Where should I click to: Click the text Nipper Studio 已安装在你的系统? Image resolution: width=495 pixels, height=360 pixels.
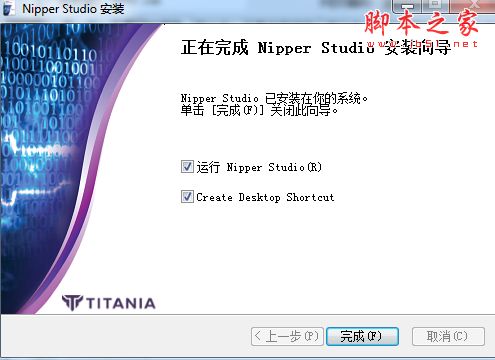tap(274, 98)
